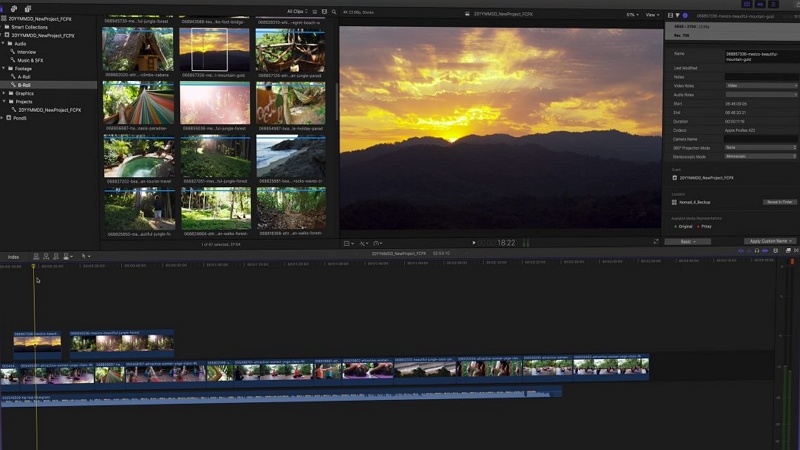The height and width of the screenshot is (450, 800).
Task: Select the colorful hammock clip thumbnail
Action: click(138, 103)
